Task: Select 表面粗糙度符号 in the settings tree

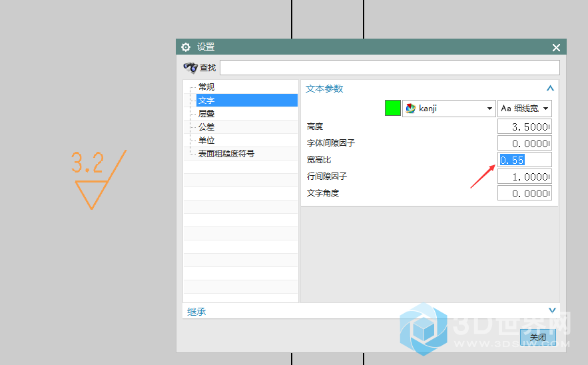Action: [226, 153]
